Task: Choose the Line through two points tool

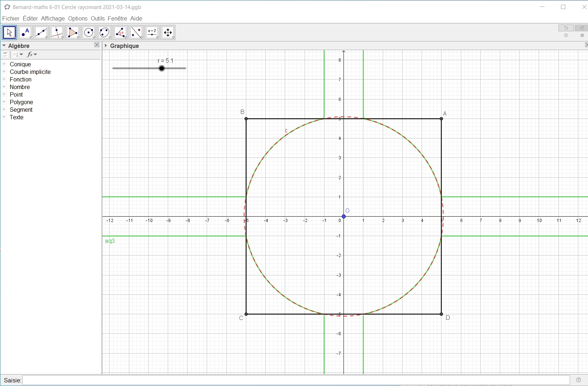Action: 41,33
